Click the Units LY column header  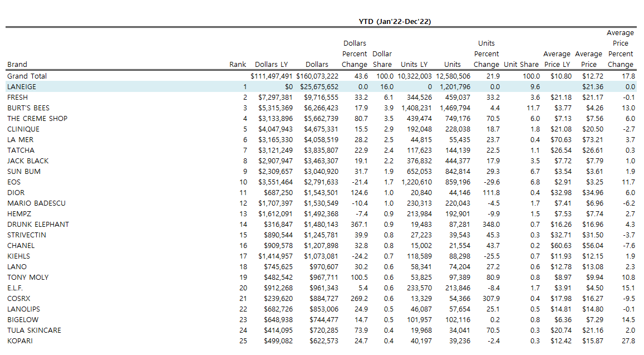(414, 65)
